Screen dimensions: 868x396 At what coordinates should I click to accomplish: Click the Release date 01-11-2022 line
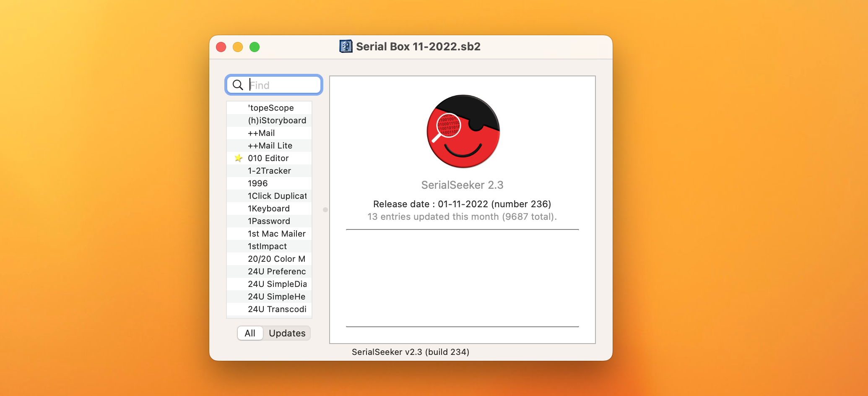tap(462, 204)
